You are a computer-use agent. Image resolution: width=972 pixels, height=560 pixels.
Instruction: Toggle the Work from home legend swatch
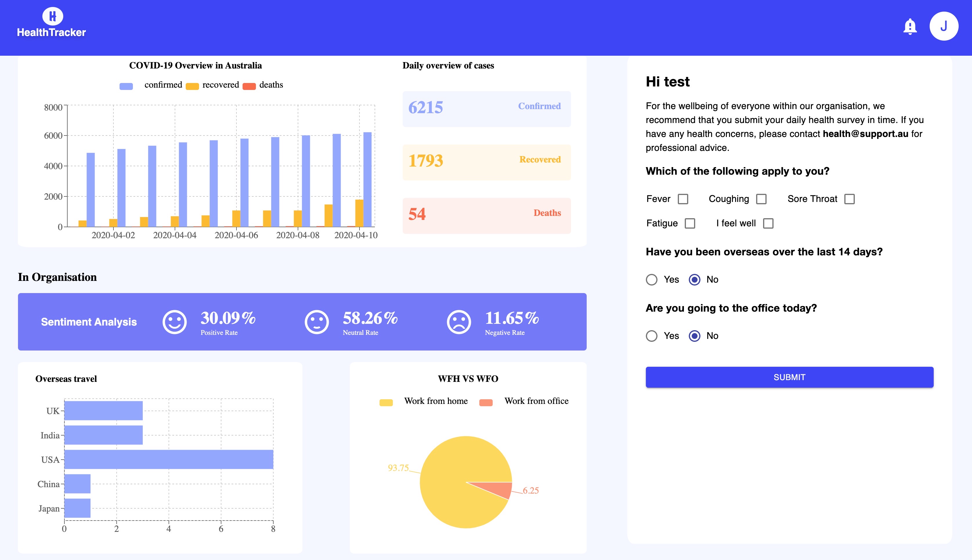386,403
